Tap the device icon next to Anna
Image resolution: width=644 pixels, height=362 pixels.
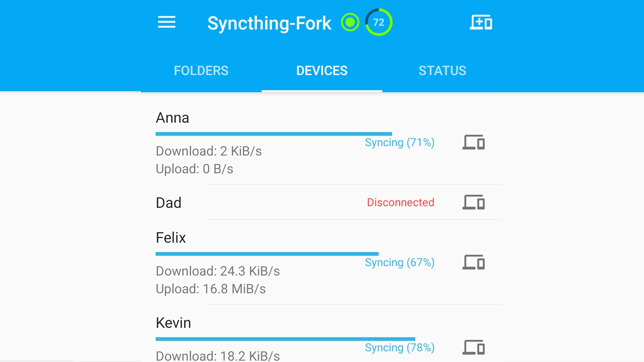tap(474, 142)
